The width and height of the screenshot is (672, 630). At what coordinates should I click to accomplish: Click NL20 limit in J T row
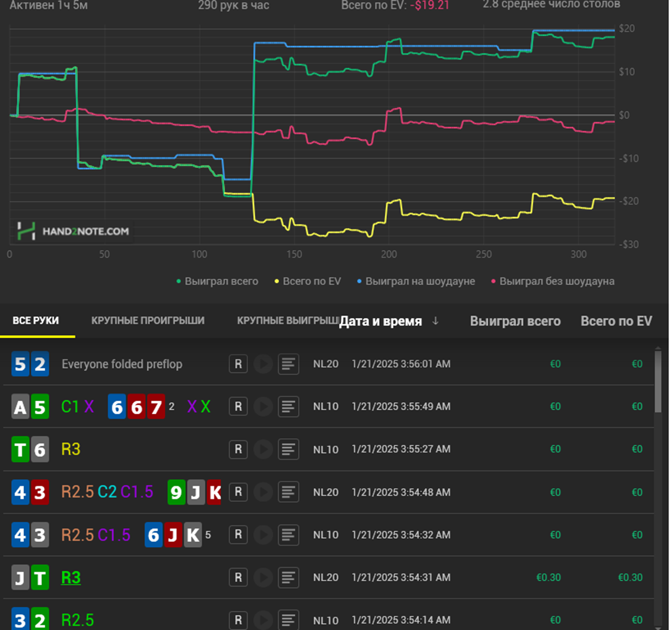point(326,577)
